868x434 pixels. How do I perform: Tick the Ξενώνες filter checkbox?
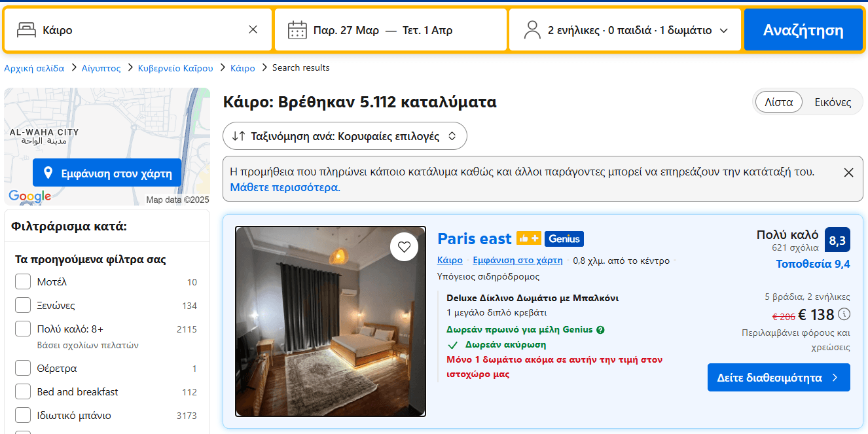[23, 306]
